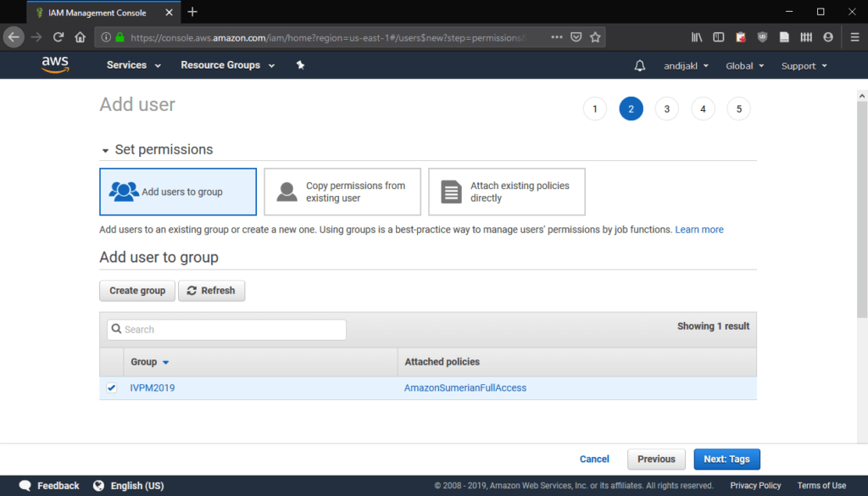
Task: Uncheck the IVPM2019 group checkbox
Action: click(x=111, y=388)
